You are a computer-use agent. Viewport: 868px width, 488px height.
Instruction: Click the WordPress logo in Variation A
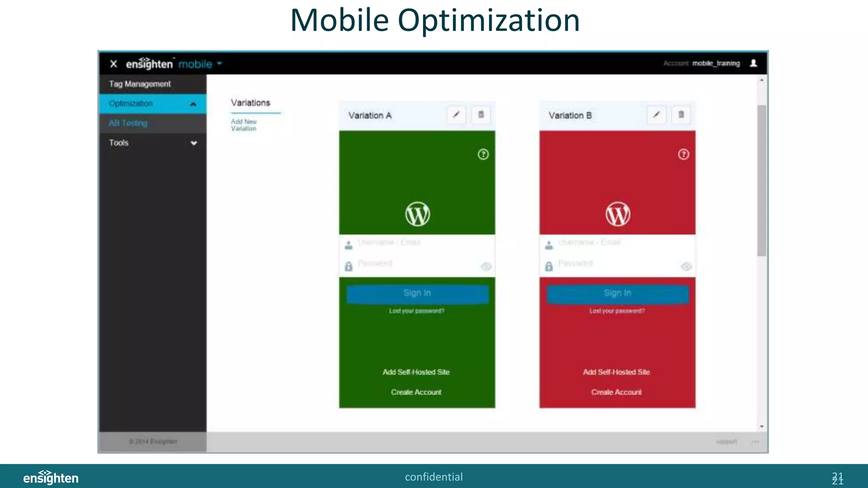(417, 214)
